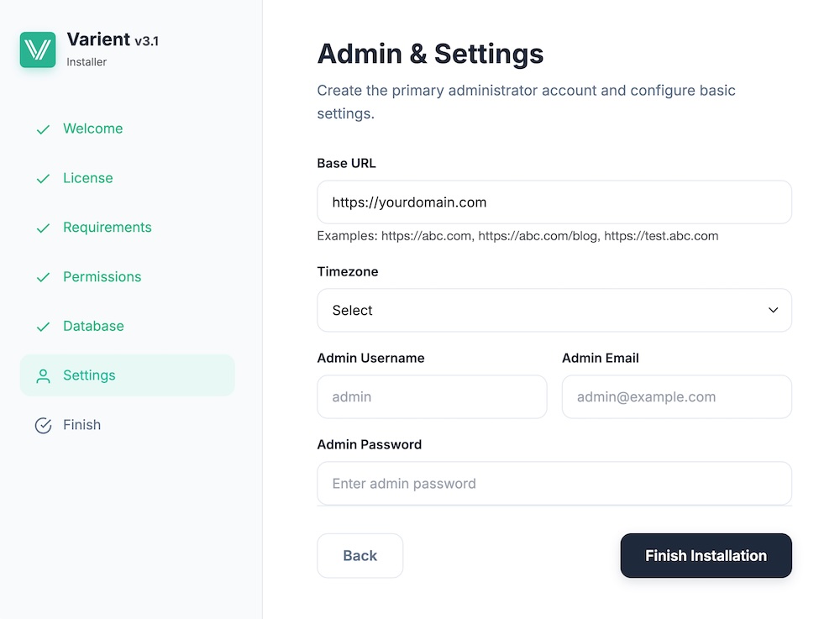
Task: Click the Back button
Action: 360,555
